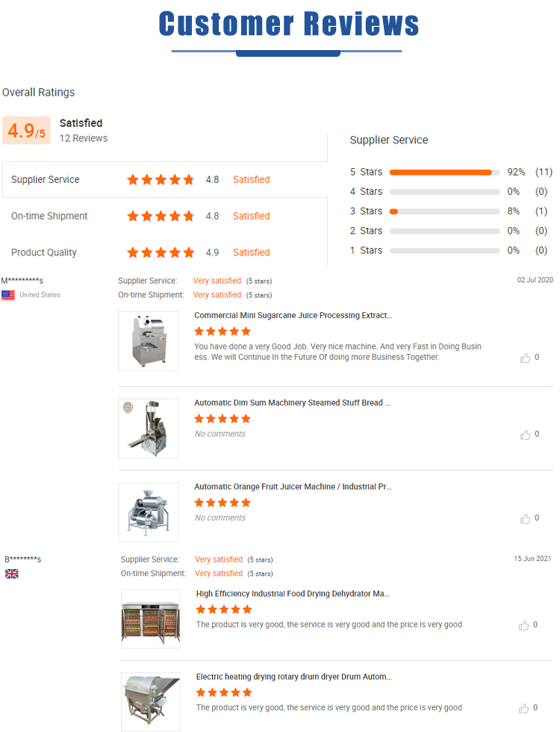The width and height of the screenshot is (560, 732).
Task: Click the United Kingdom flag icon
Action: 12,574
